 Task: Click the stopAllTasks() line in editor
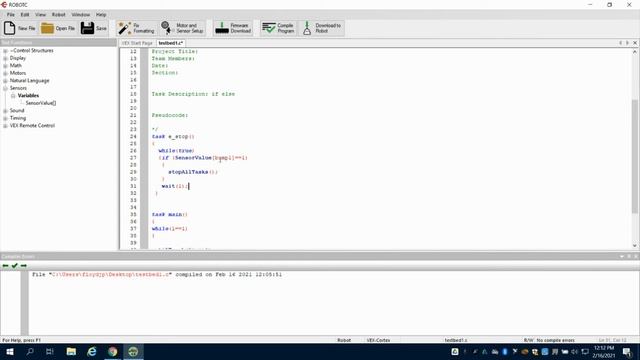pos(193,172)
